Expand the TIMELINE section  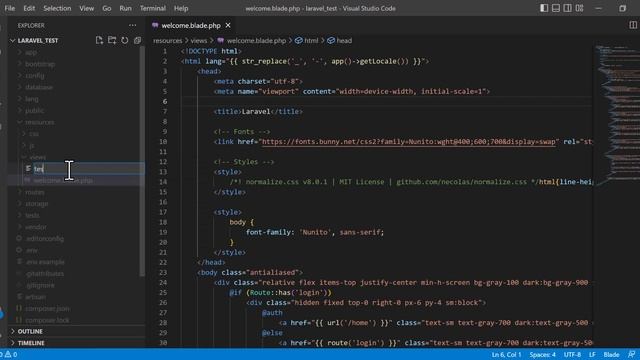coord(31,343)
